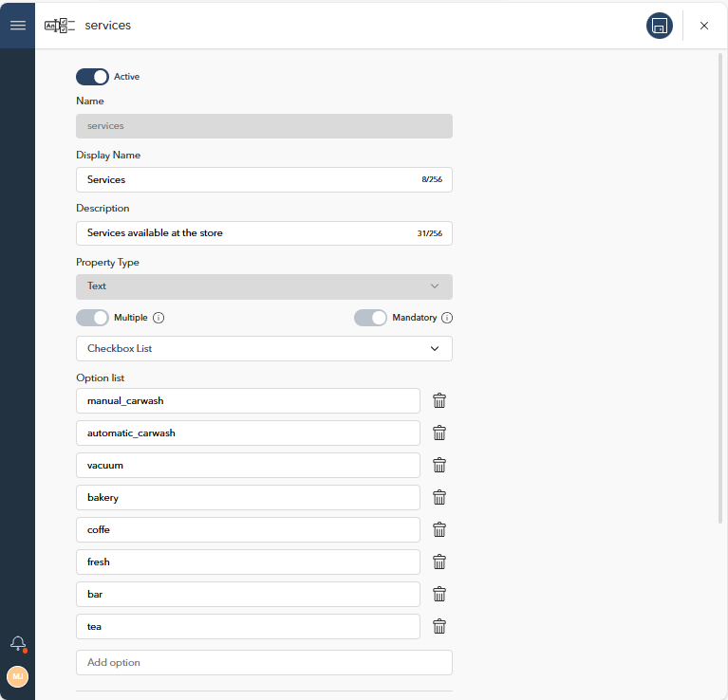Click the Option list label
Image resolution: width=728 pixels, height=700 pixels.
pyautogui.click(x=101, y=378)
